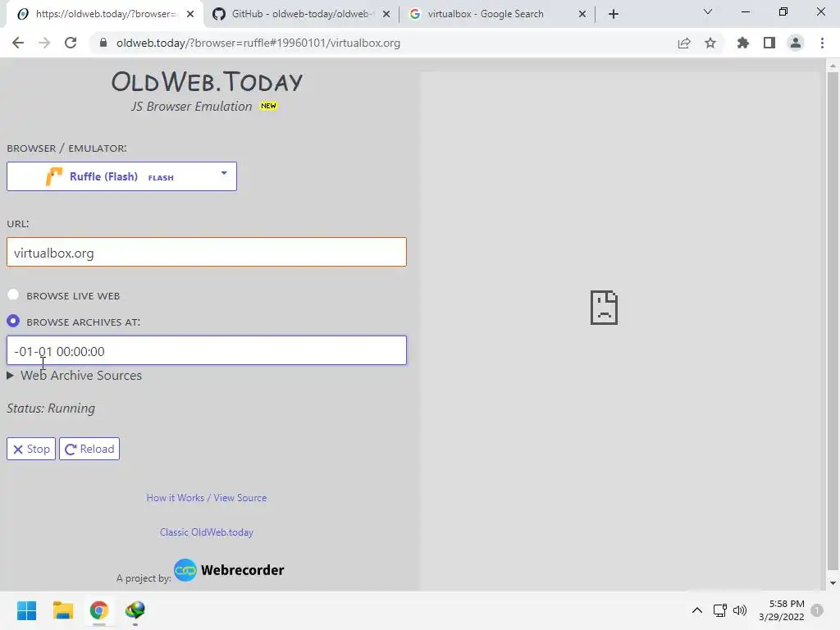
Task: Switch to the virtualbox Google Search tab
Action: pyautogui.click(x=496, y=14)
